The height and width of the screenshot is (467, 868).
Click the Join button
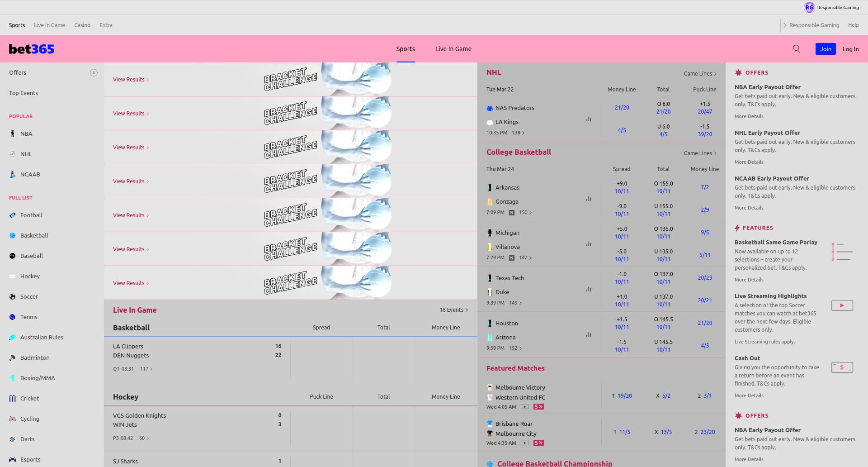826,49
